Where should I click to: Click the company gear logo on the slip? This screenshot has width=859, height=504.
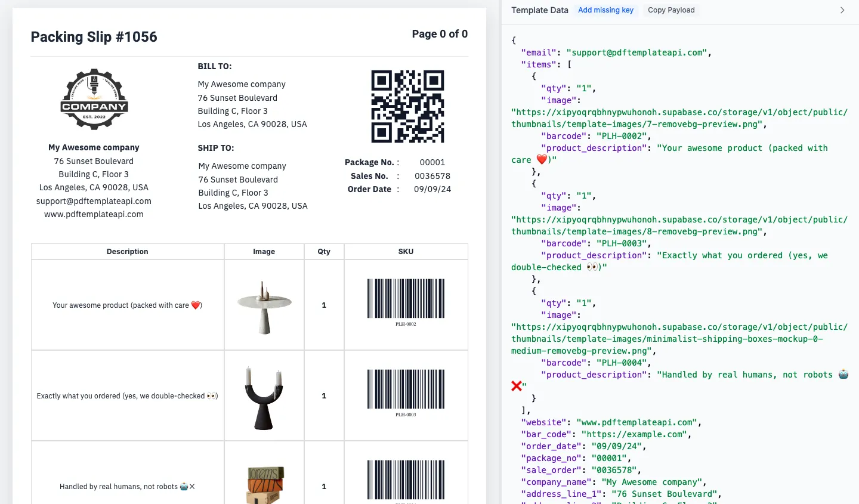tap(94, 99)
